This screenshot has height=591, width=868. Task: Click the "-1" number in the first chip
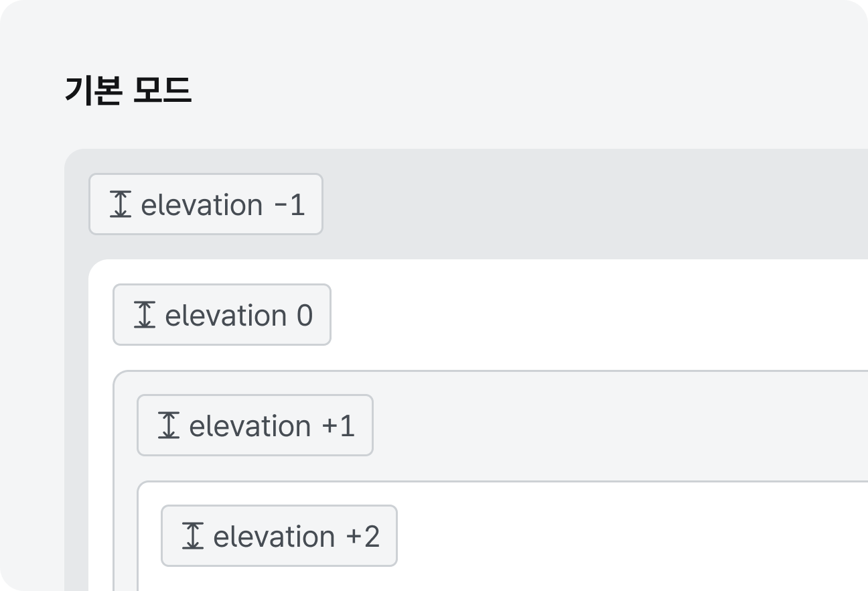tap(290, 205)
